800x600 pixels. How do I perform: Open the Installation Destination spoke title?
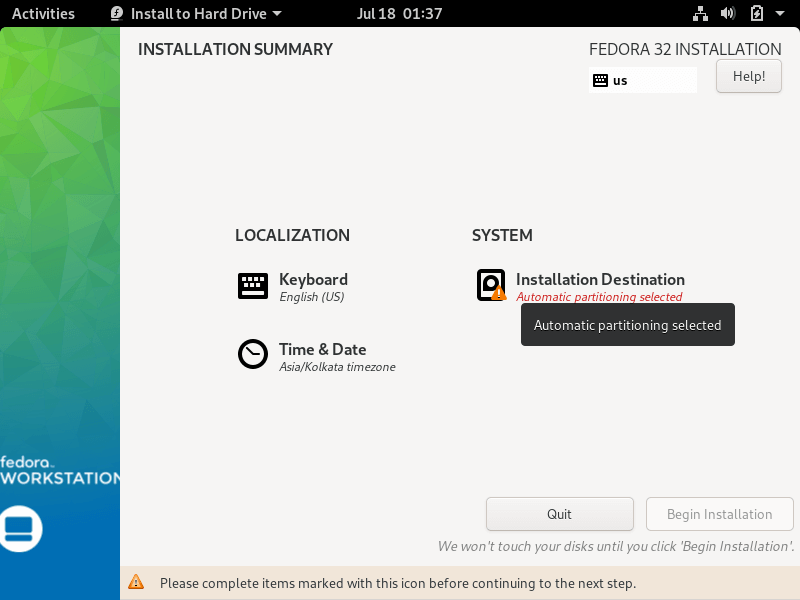point(600,279)
